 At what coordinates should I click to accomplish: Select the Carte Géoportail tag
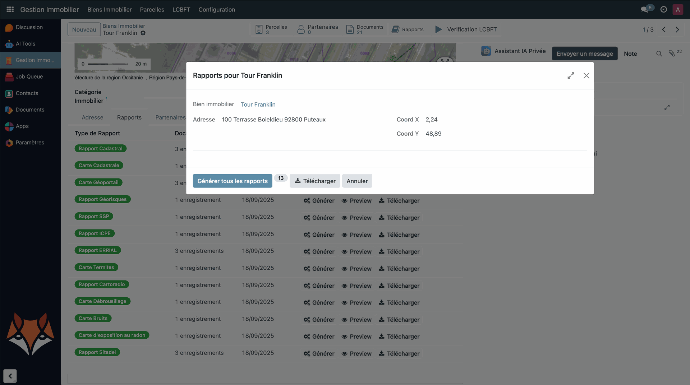click(x=99, y=182)
